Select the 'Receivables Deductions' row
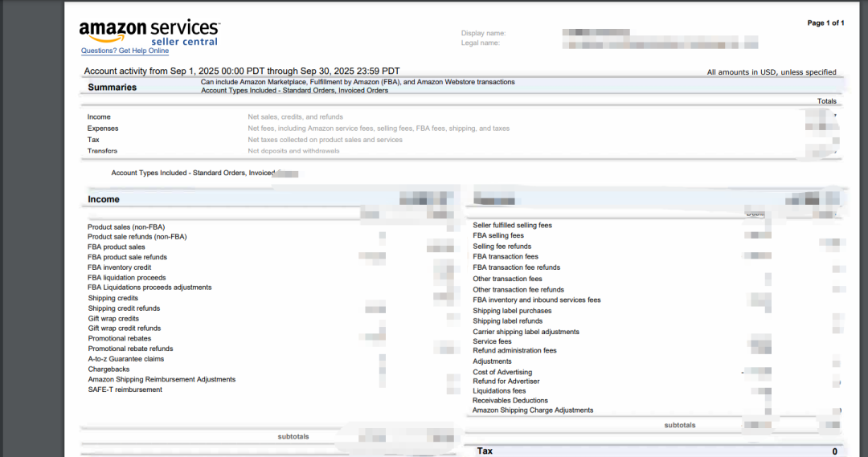The width and height of the screenshot is (868, 457). (510, 401)
